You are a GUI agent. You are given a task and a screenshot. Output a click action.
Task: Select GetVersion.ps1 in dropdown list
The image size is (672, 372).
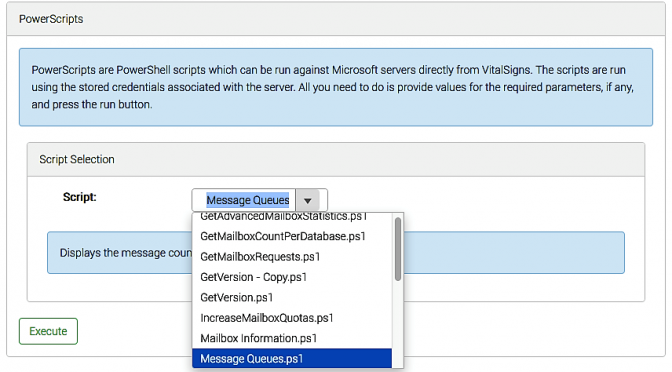[292, 297]
